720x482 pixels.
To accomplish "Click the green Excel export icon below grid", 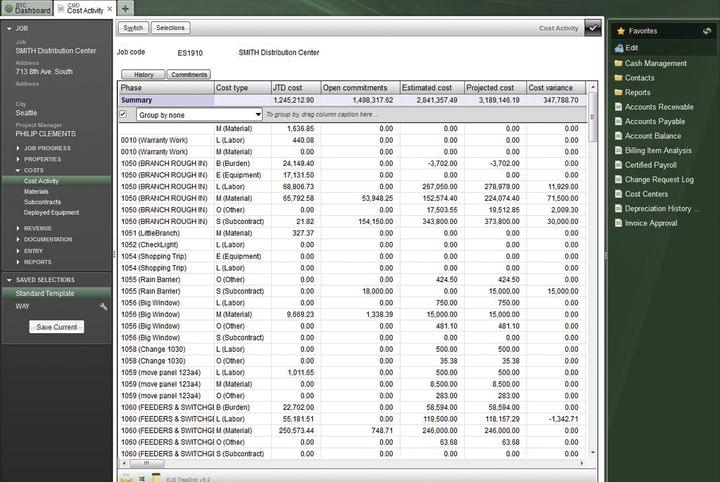I will pos(141,478).
